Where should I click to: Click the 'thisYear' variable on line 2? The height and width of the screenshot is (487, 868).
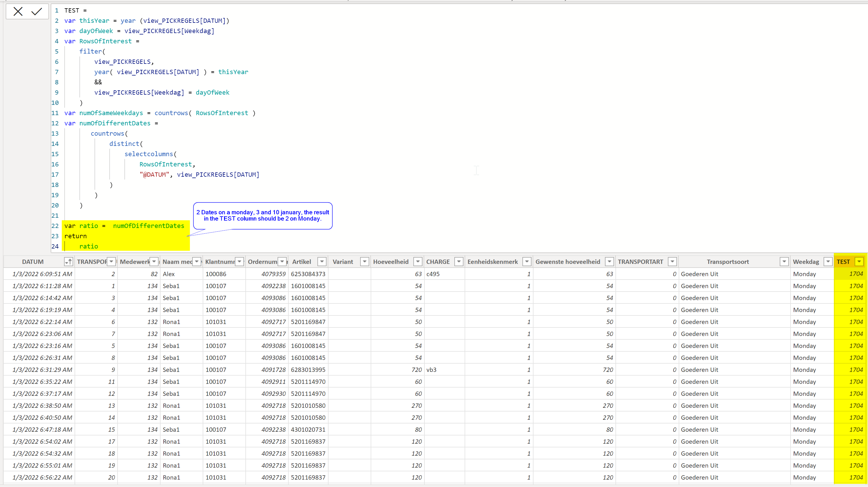[94, 21]
